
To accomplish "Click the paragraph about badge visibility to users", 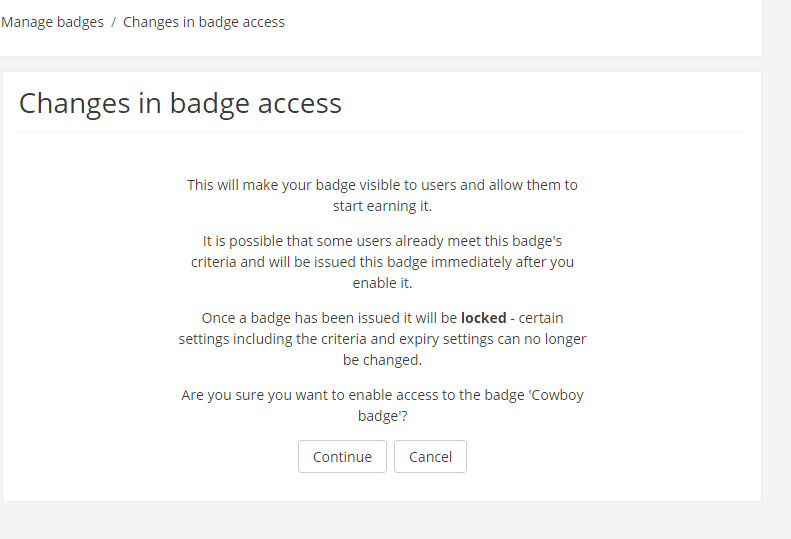I will pos(382,195).
